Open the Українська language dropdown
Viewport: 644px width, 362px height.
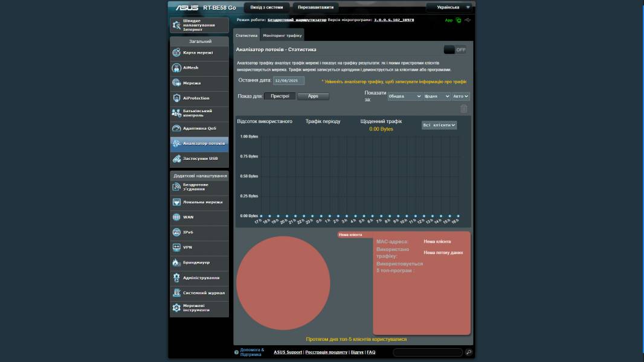[450, 7]
